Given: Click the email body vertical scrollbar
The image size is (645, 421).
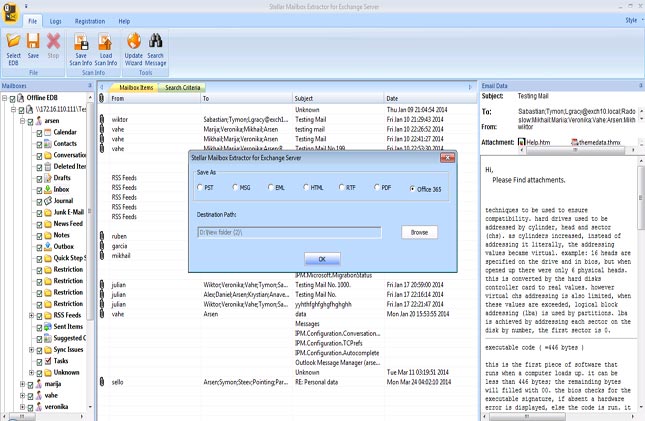Looking at the screenshot, I should coord(641,284).
